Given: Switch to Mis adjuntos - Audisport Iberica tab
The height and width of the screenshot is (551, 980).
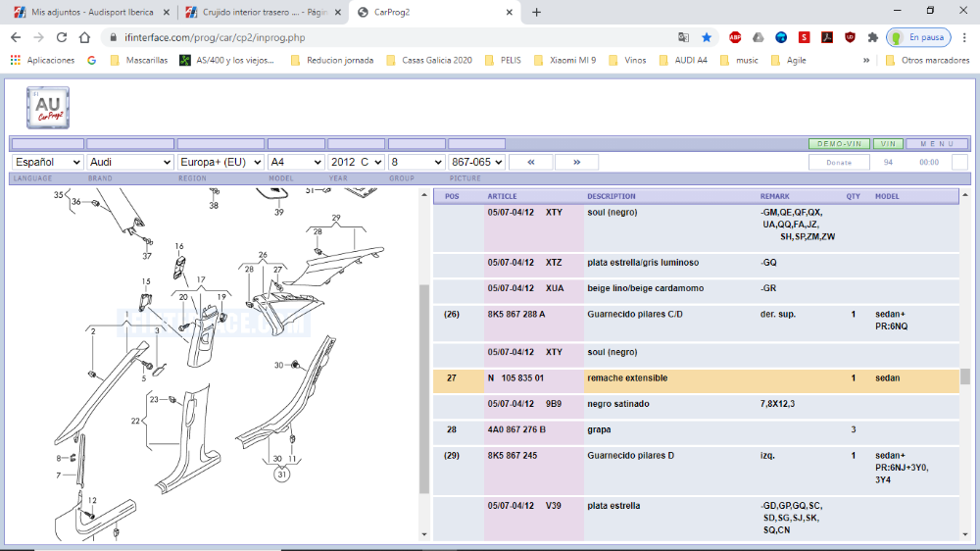Looking at the screenshot, I should point(92,12).
